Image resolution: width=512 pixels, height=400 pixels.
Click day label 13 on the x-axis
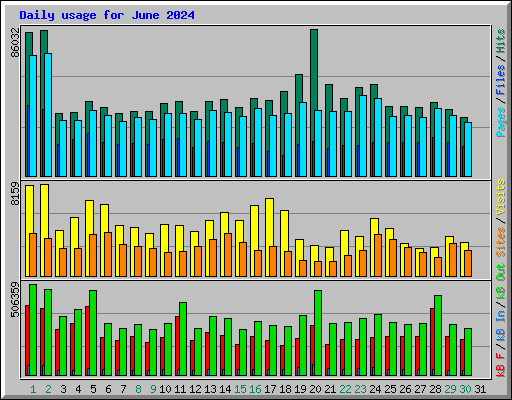click(x=210, y=389)
